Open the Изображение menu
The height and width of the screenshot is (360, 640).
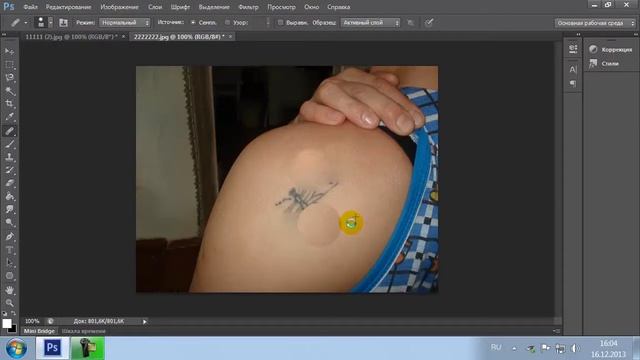(x=119, y=7)
